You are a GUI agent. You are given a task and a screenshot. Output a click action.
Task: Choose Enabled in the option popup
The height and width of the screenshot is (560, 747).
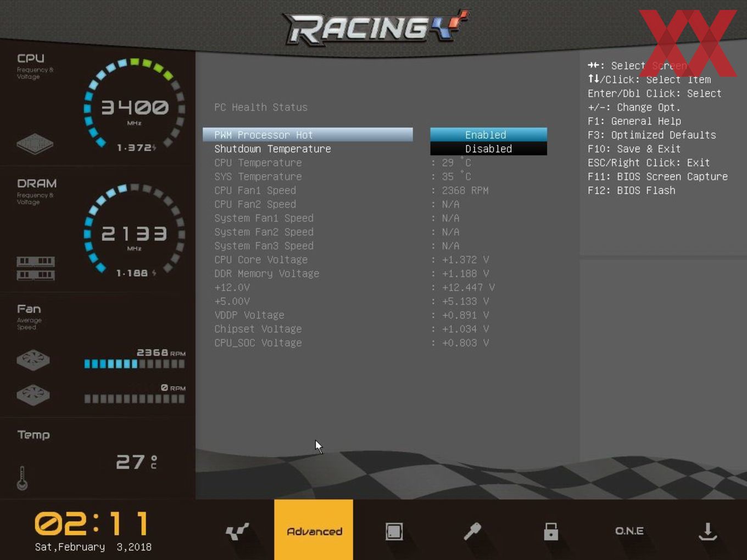(x=488, y=135)
